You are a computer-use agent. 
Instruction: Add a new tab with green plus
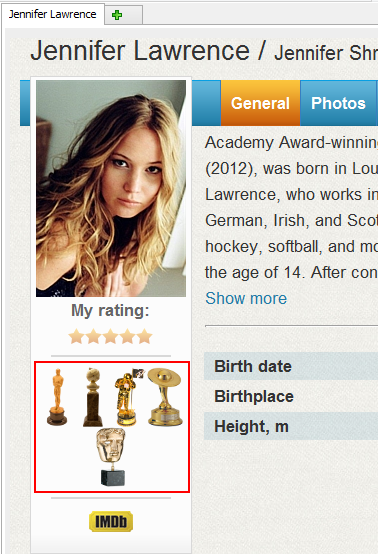(x=117, y=15)
